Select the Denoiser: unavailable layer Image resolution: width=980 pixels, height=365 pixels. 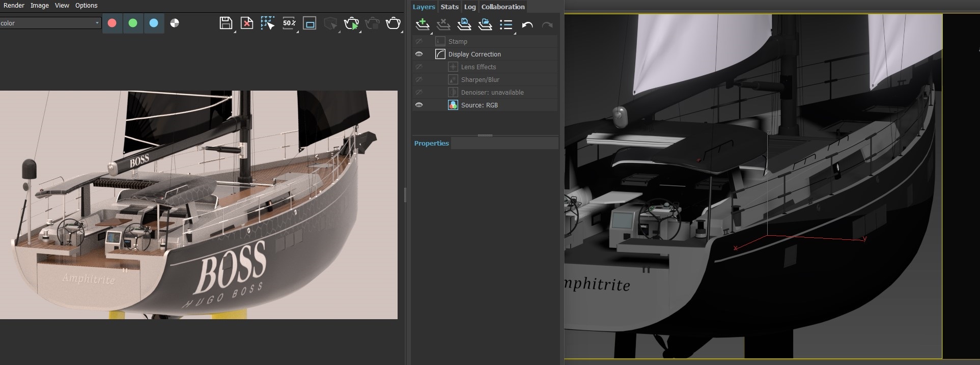click(x=485, y=92)
